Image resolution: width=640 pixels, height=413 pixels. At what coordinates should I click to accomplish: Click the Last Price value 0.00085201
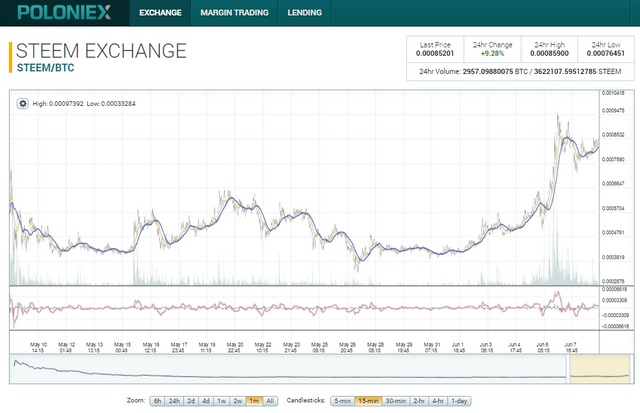point(435,53)
